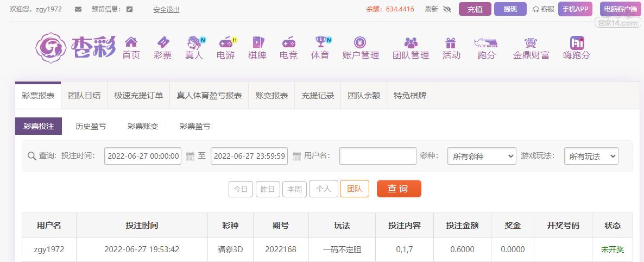Open the 棋牌 card games icon
Image resolution: width=644 pixels, height=262 pixels.
pyautogui.click(x=257, y=42)
